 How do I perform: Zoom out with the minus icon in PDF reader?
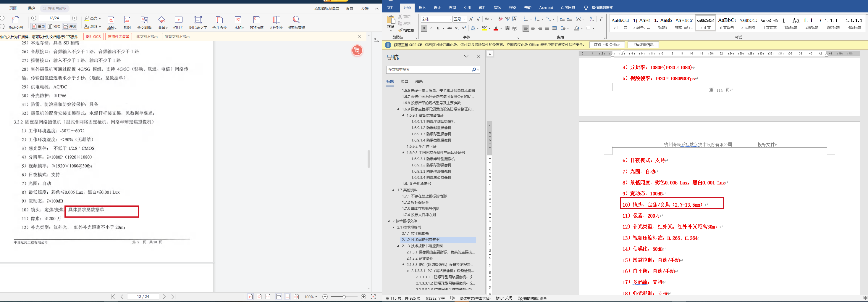(x=325, y=297)
